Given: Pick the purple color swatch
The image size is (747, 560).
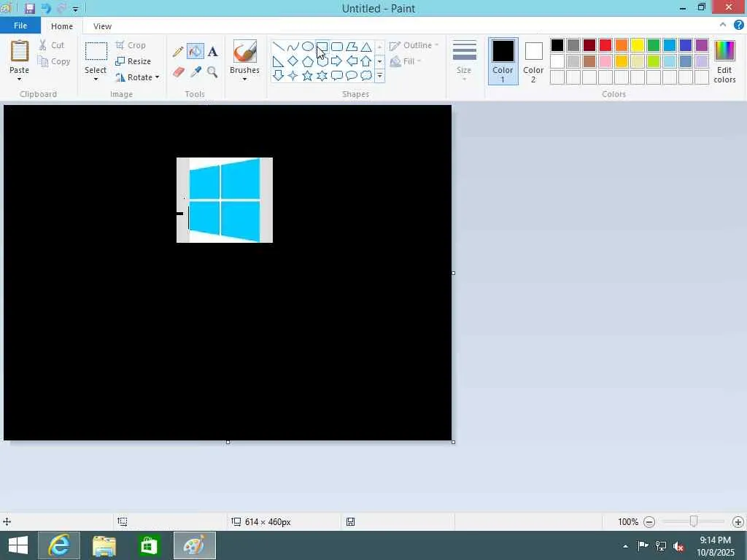Looking at the screenshot, I should pos(702,45).
